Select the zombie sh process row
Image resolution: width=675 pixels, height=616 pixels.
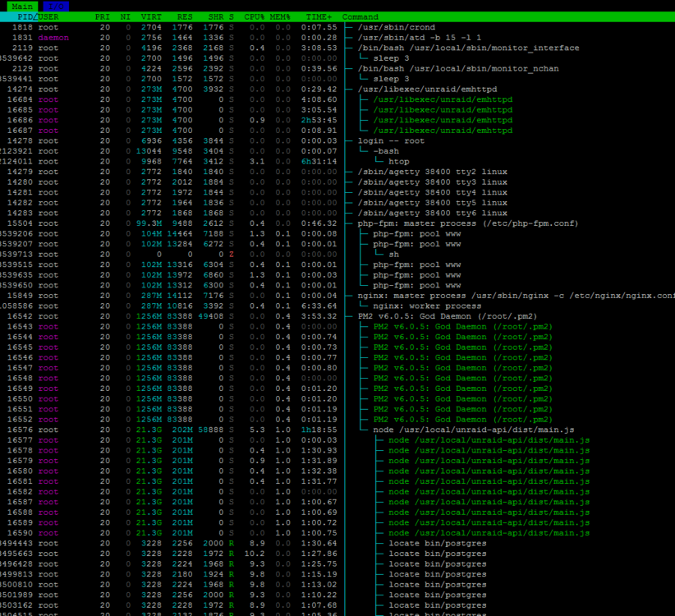click(337, 255)
